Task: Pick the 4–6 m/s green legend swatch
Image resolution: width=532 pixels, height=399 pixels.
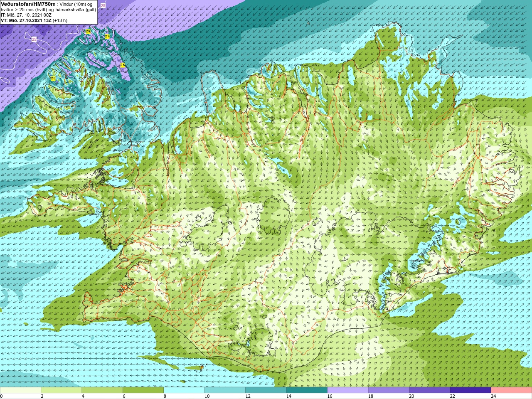Action: [x=102, y=390]
